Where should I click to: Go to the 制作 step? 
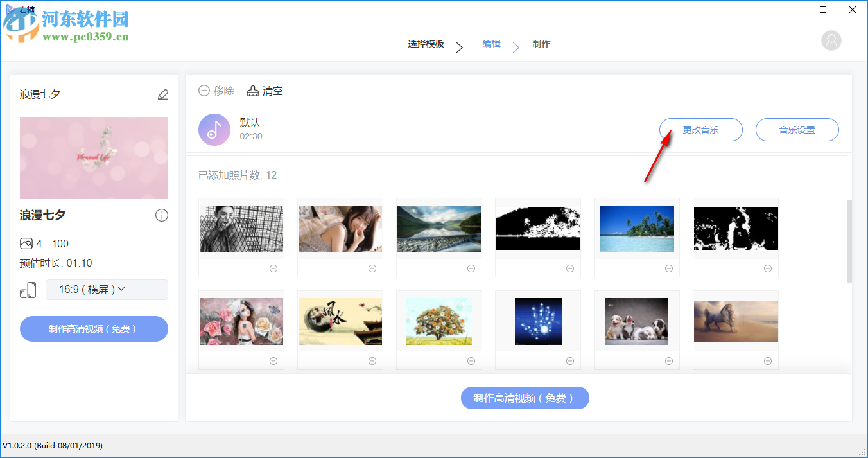click(541, 44)
